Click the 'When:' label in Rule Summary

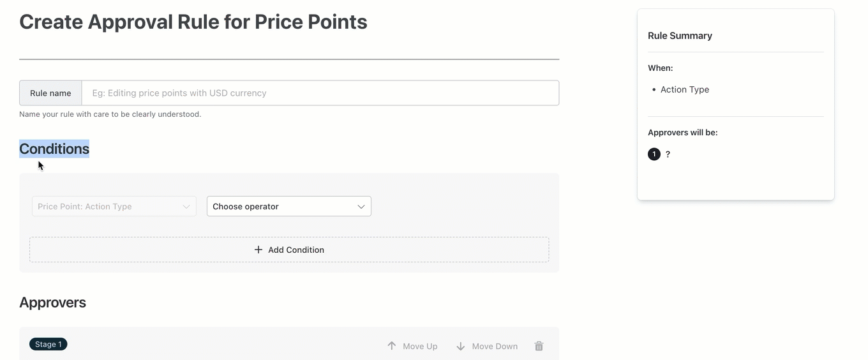pyautogui.click(x=661, y=68)
